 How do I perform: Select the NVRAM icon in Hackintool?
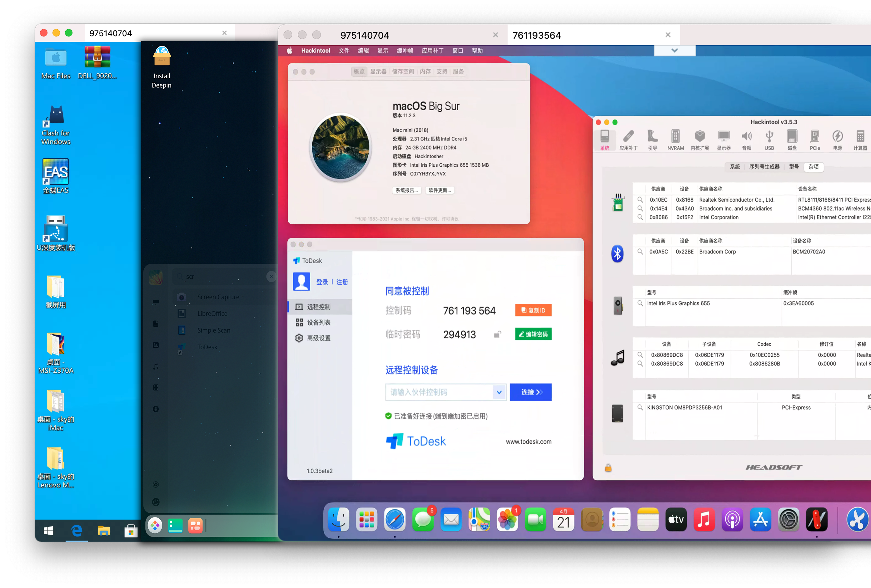[675, 140]
